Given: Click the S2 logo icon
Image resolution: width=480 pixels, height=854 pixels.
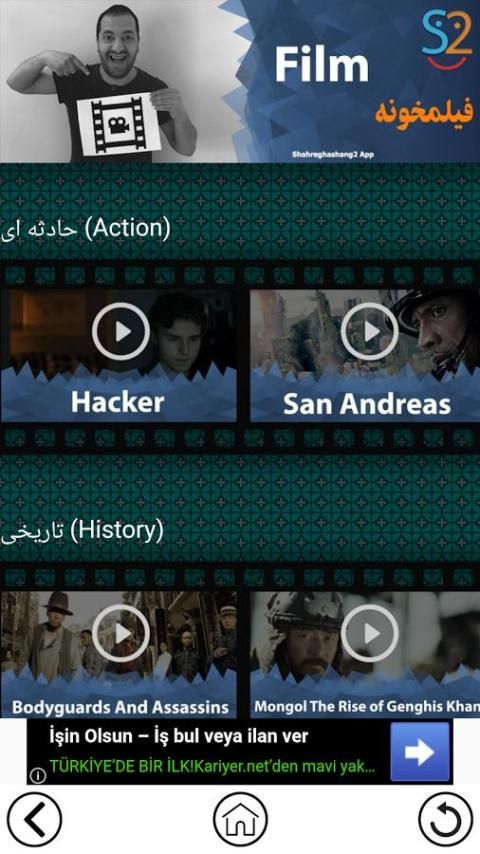Looking at the screenshot, I should coord(447,38).
